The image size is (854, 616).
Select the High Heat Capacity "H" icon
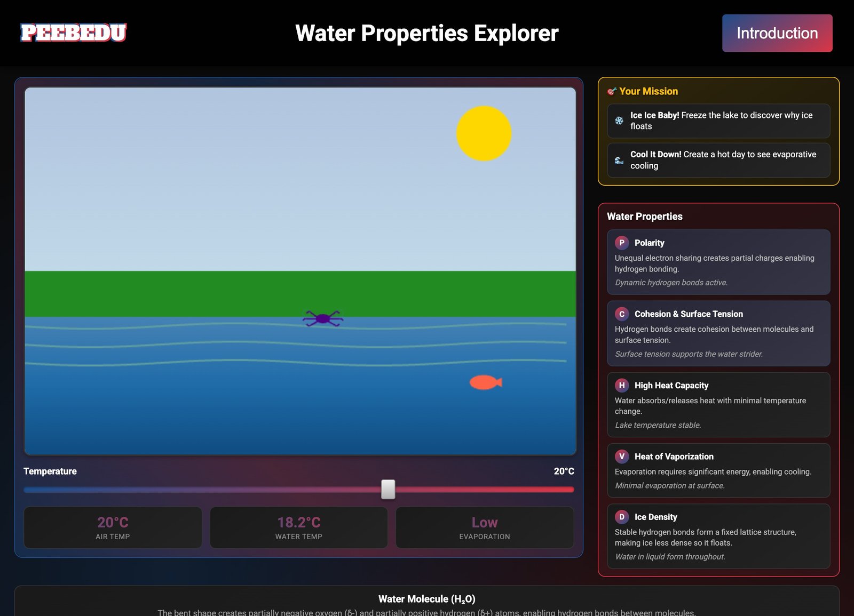[x=621, y=385]
